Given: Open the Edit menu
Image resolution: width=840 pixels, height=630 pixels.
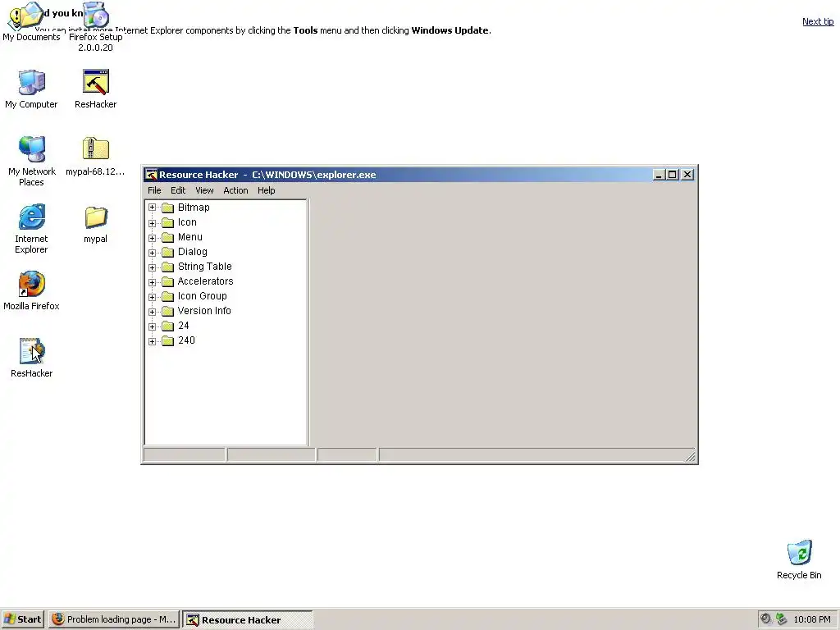Looking at the screenshot, I should [x=178, y=190].
